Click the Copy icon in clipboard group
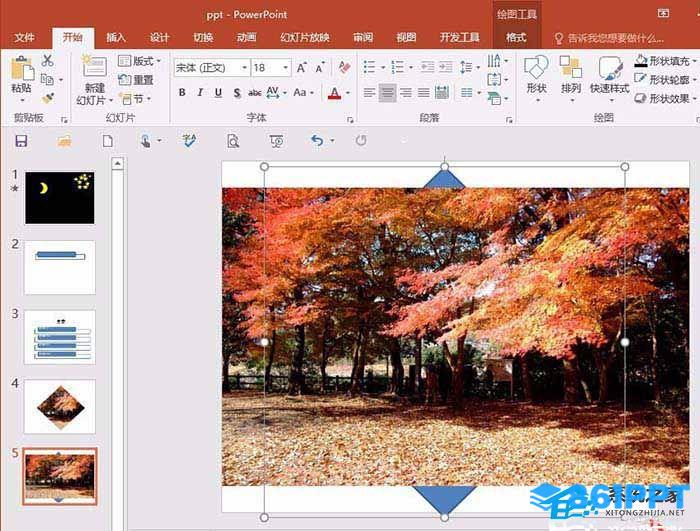This screenshot has height=531, width=700. pyautogui.click(x=47, y=79)
